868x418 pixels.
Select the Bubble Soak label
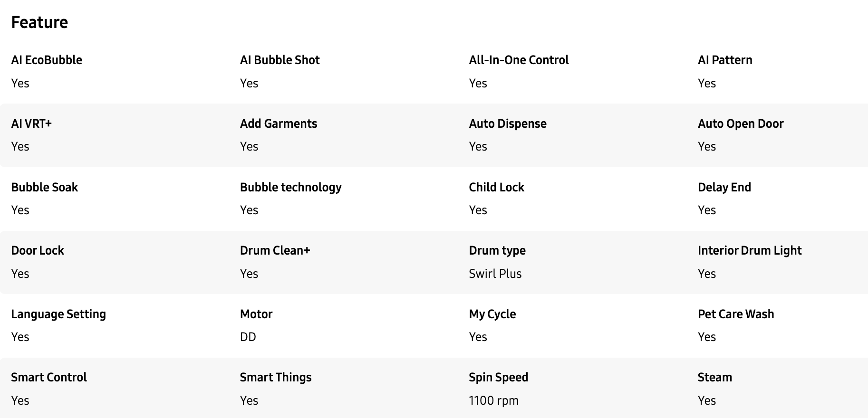(45, 187)
